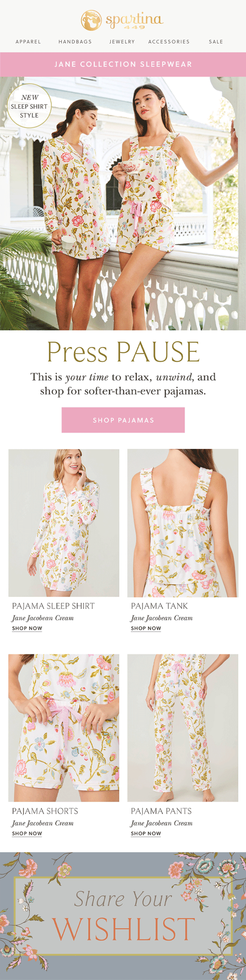Open the Pajama Tank product photo
The image size is (246, 980).
[x=183, y=523]
